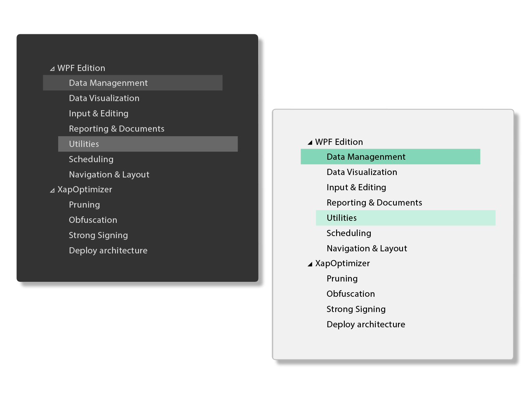Select WPF Edition node in dark tree
This screenshot has width=532, height=395.
tap(81, 68)
